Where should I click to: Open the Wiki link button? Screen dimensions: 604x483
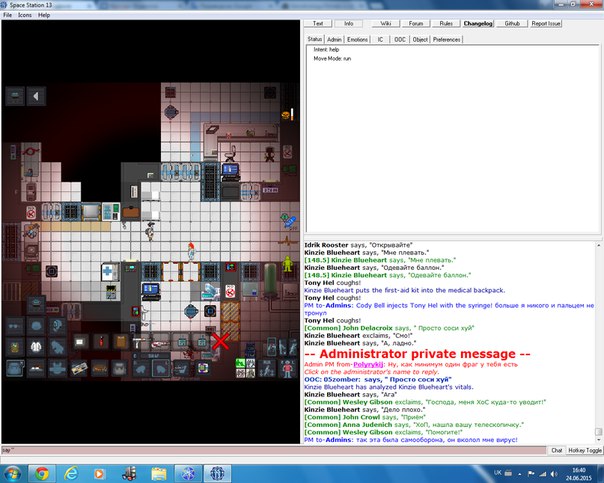point(386,23)
